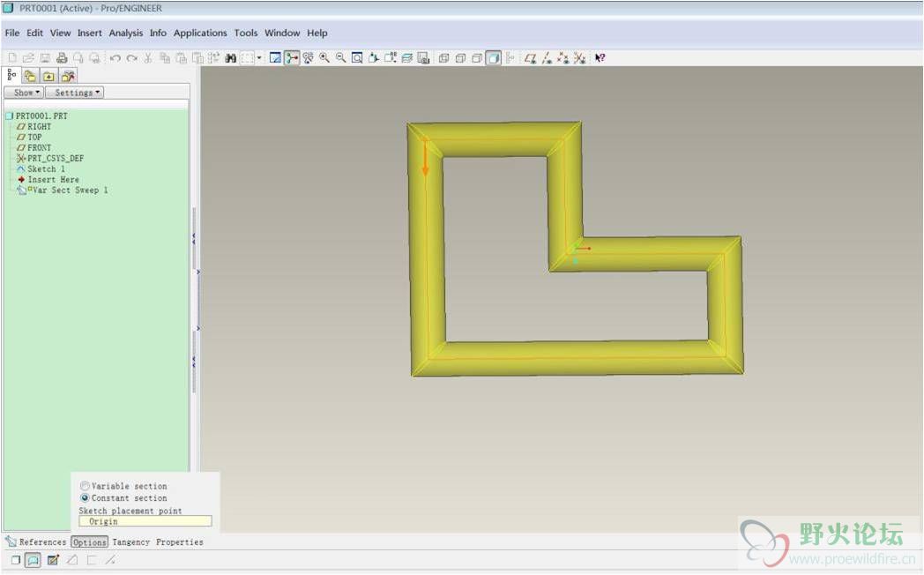
Task: Select Shading display style
Action: [494, 57]
